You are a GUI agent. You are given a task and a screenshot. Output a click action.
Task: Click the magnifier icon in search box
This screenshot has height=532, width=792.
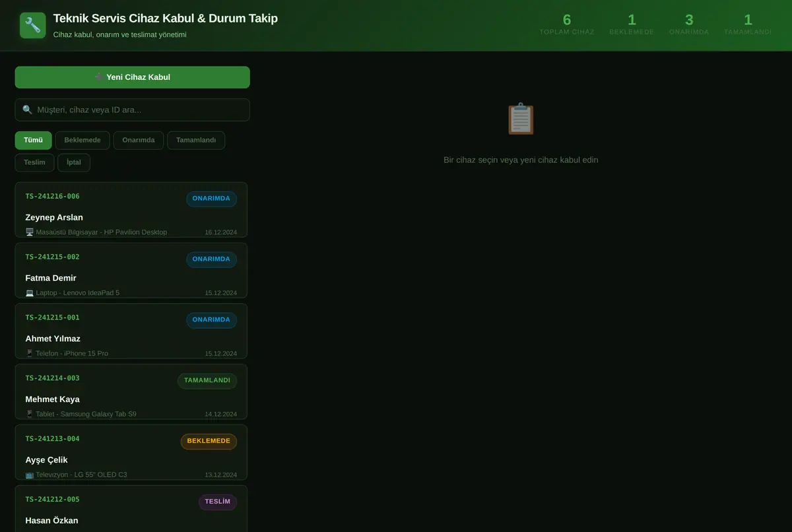27,110
